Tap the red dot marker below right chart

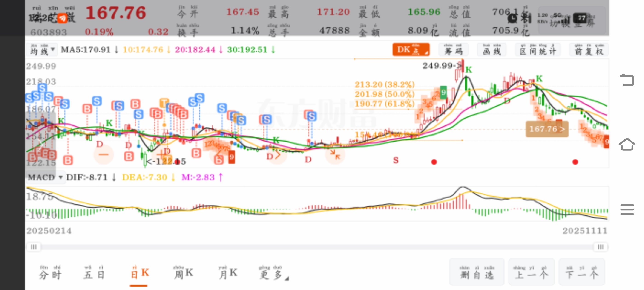coord(575,162)
